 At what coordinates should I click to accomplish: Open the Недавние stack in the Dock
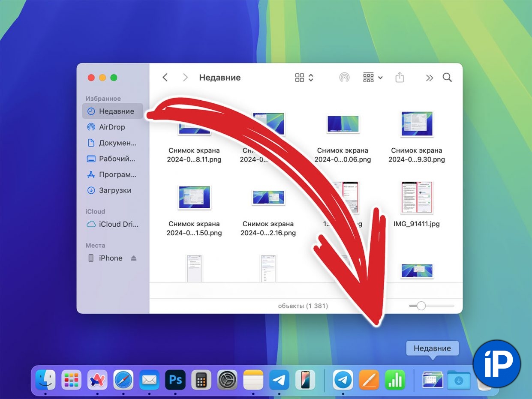pyautogui.click(x=433, y=379)
